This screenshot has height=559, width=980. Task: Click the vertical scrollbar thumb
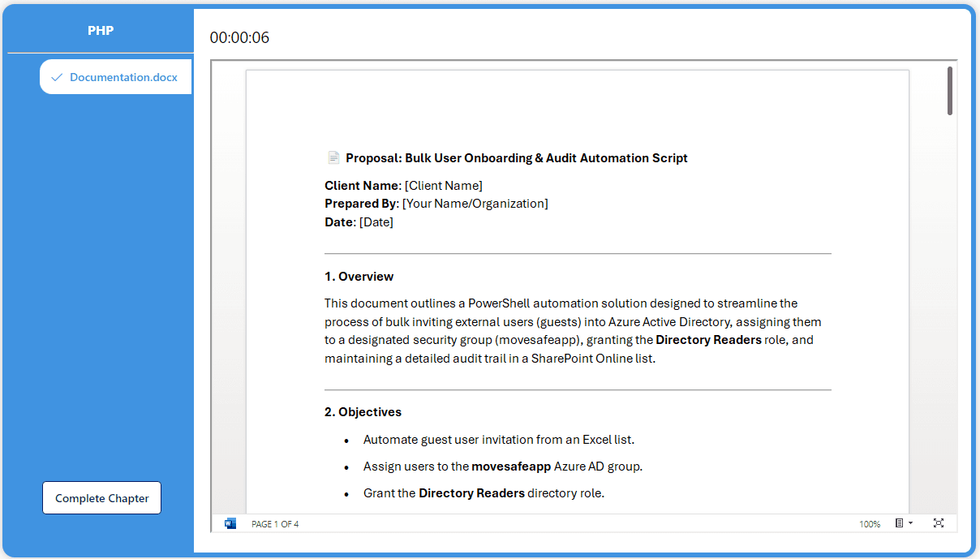point(950,91)
